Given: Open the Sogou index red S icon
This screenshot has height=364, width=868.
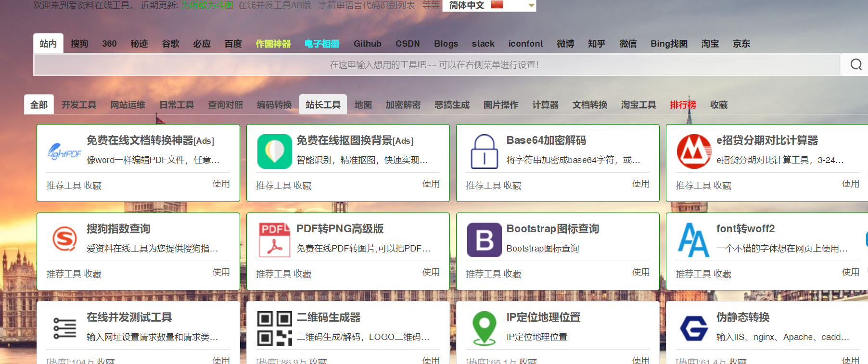Looking at the screenshot, I should click(64, 239).
